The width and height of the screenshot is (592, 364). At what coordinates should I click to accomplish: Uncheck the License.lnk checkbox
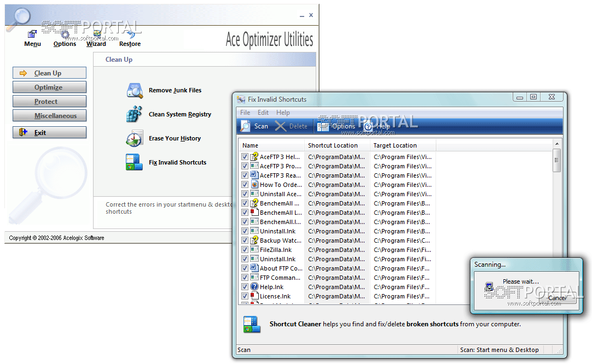click(x=245, y=296)
